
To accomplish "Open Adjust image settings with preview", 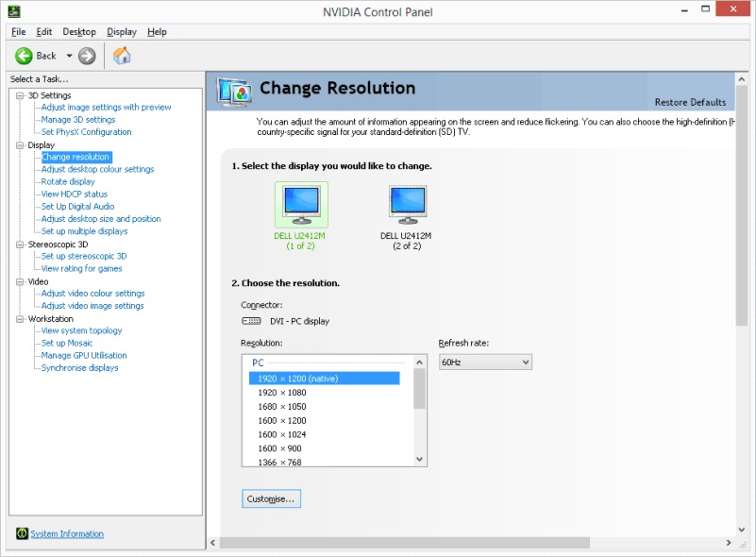I will coord(106,107).
